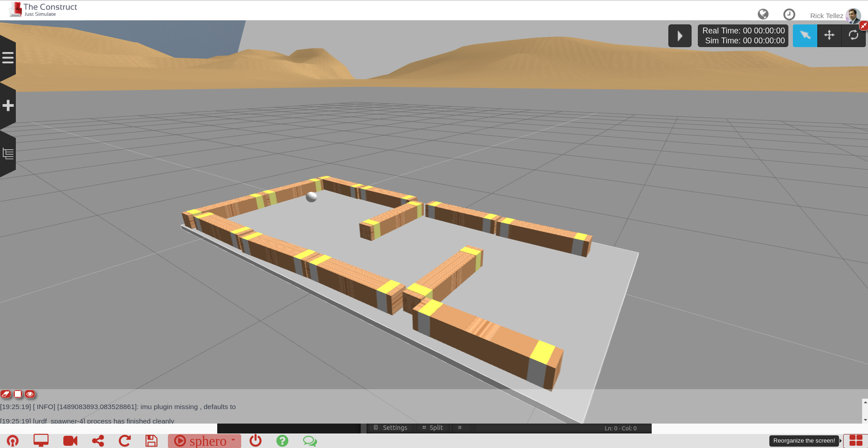Toggle console visibility with the eye icon
The height and width of the screenshot is (448, 868).
coord(30,394)
